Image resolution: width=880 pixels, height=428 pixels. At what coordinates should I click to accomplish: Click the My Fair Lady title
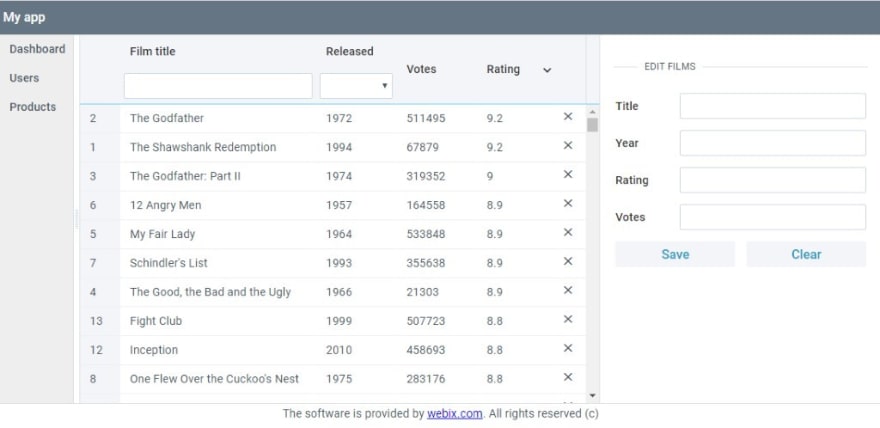pyautogui.click(x=162, y=234)
